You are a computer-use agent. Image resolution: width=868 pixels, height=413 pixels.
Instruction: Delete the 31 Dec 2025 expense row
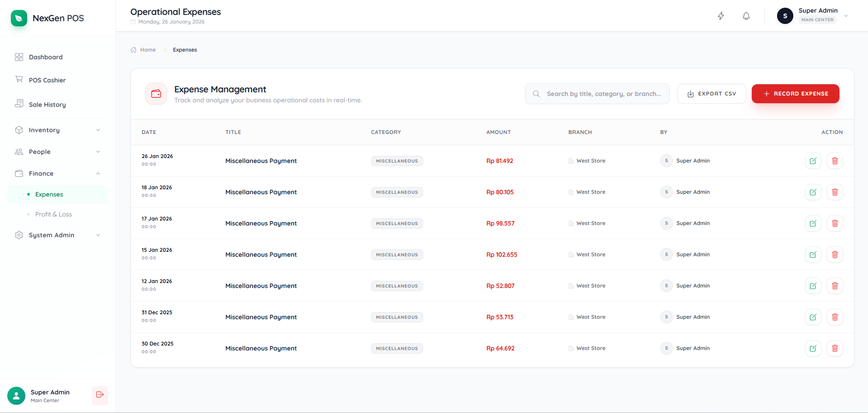point(835,317)
